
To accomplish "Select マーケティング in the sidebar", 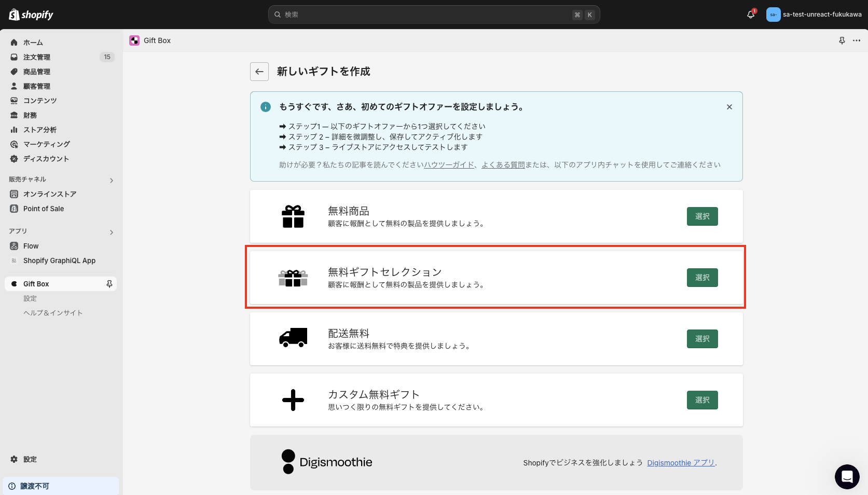I will coord(46,144).
